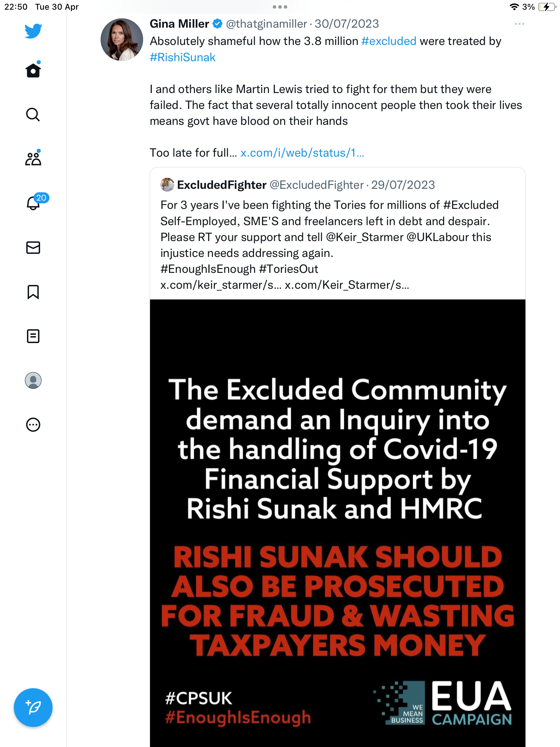This screenshot has width=560, height=747.
Task: Enlarge the Excluded Community inquiry image
Action: [x=337, y=523]
